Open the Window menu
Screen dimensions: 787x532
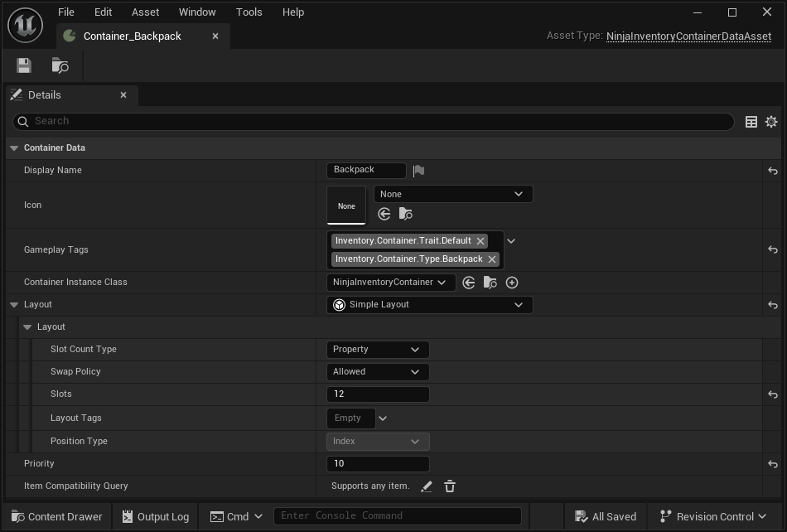(x=197, y=12)
